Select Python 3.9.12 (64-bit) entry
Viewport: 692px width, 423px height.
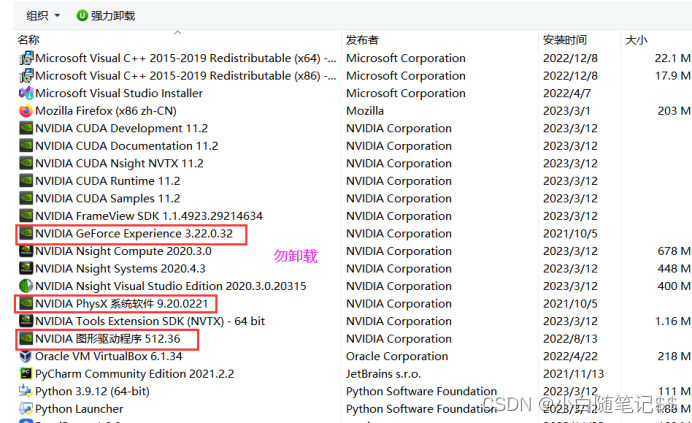point(92,392)
